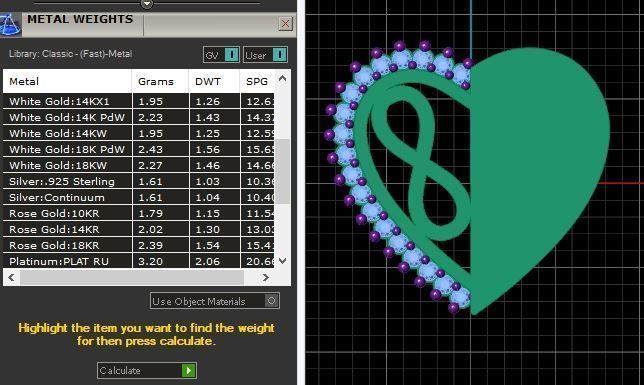Screen dimensions: 644x385
Task: Click the horizontal scrollbar thumb
Action: 132,277
